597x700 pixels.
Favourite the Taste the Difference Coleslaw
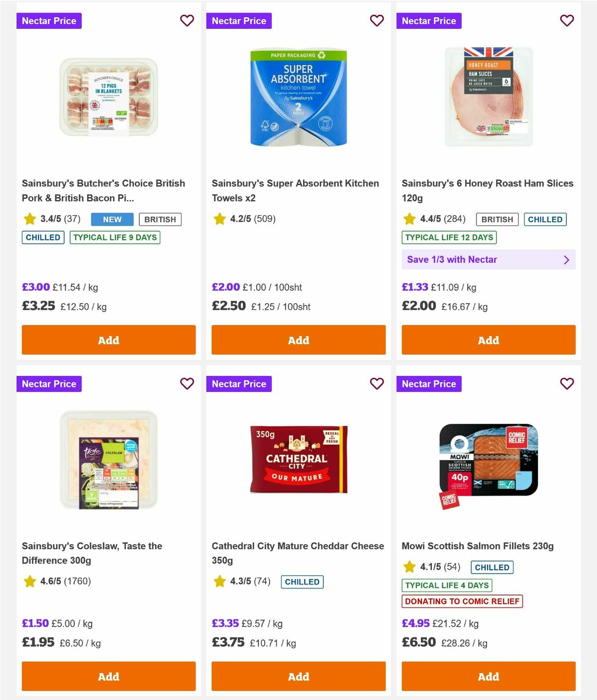pos(187,384)
